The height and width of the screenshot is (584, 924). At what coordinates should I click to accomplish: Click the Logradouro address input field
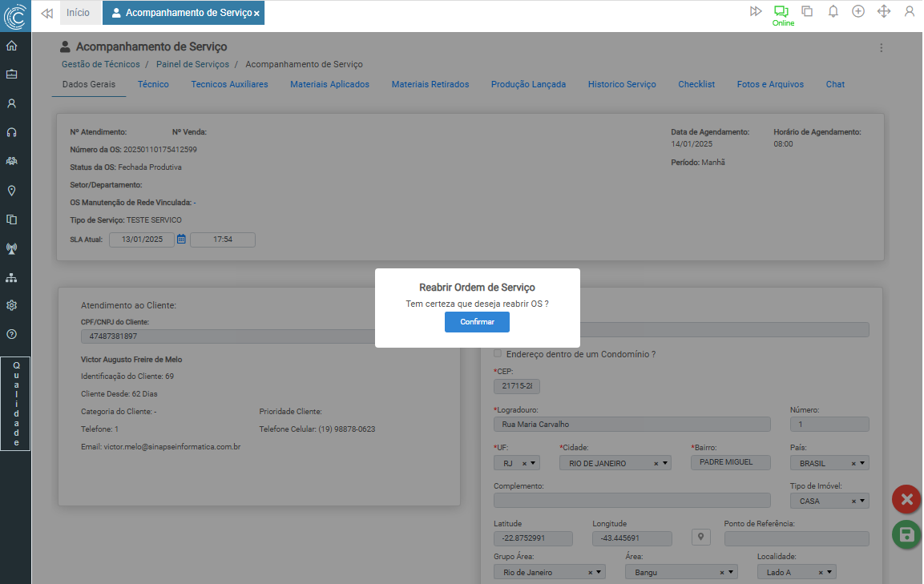click(631, 425)
